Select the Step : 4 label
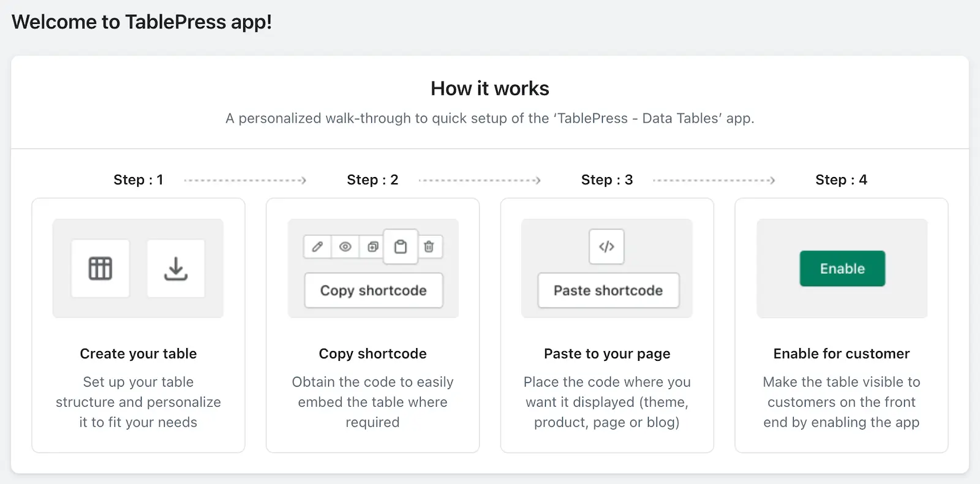Screen dimensions: 980x484 click(x=841, y=180)
